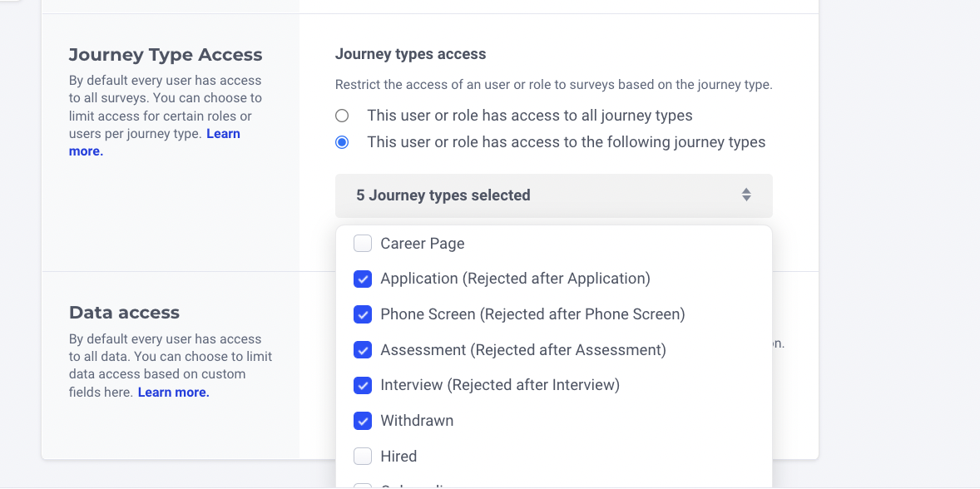Uncheck the Interview (Rejected after Interview) checkbox
Screen dimensions: 980x489
(x=363, y=385)
